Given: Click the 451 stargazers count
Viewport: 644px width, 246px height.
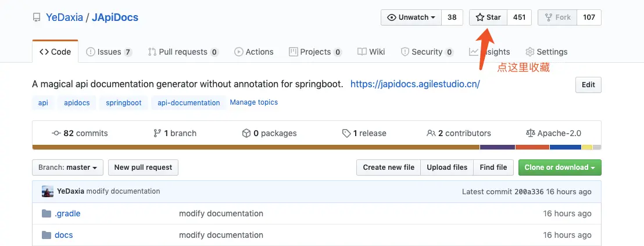Looking at the screenshot, I should [519, 17].
